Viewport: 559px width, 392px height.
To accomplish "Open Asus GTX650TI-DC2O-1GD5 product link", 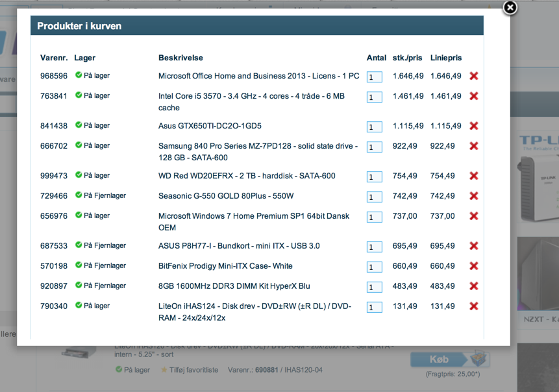I will pos(210,126).
